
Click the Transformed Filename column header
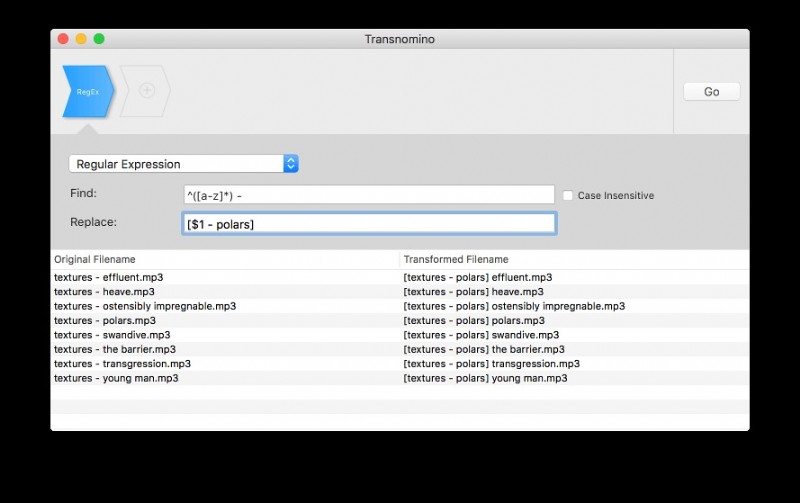pos(573,259)
